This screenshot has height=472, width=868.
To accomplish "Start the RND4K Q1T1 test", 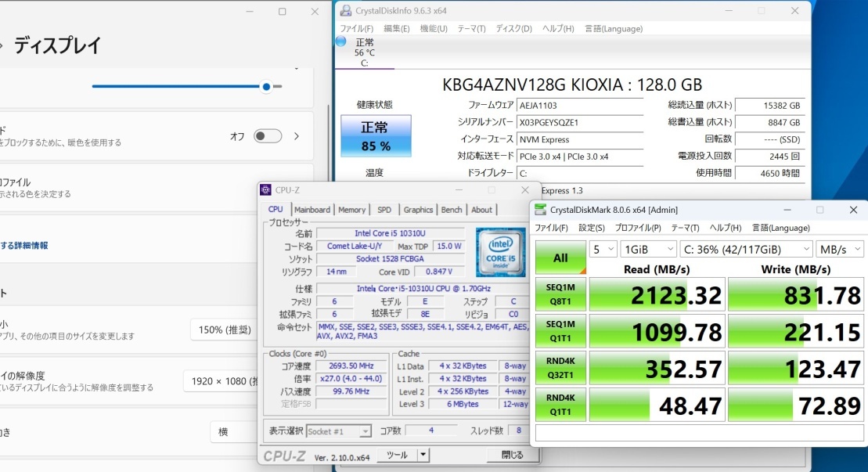I will pos(560,405).
